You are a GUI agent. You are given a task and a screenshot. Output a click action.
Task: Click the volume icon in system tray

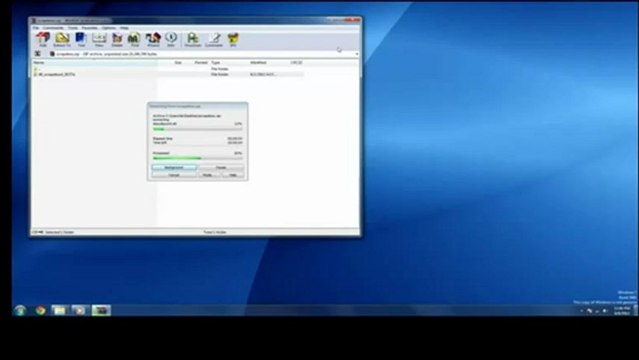coord(605,311)
